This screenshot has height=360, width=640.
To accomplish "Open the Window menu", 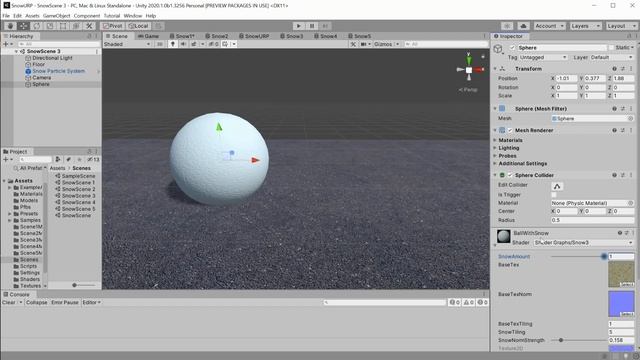I will pos(133,16).
